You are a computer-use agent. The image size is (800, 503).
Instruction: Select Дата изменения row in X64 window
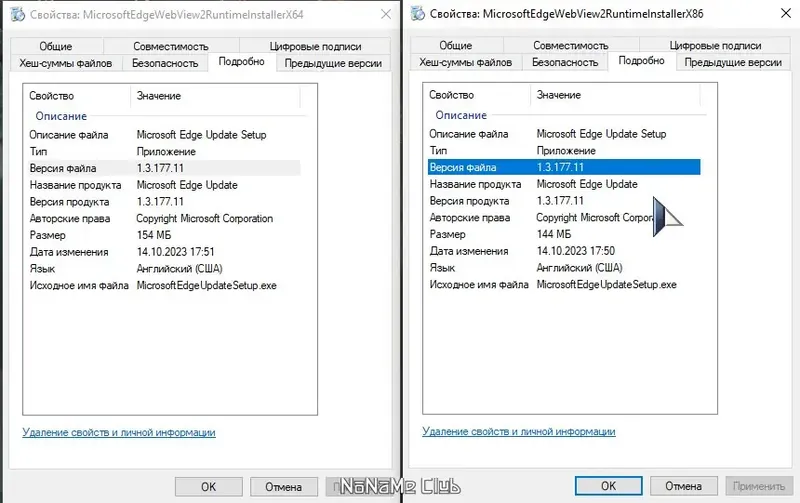(x=164, y=252)
